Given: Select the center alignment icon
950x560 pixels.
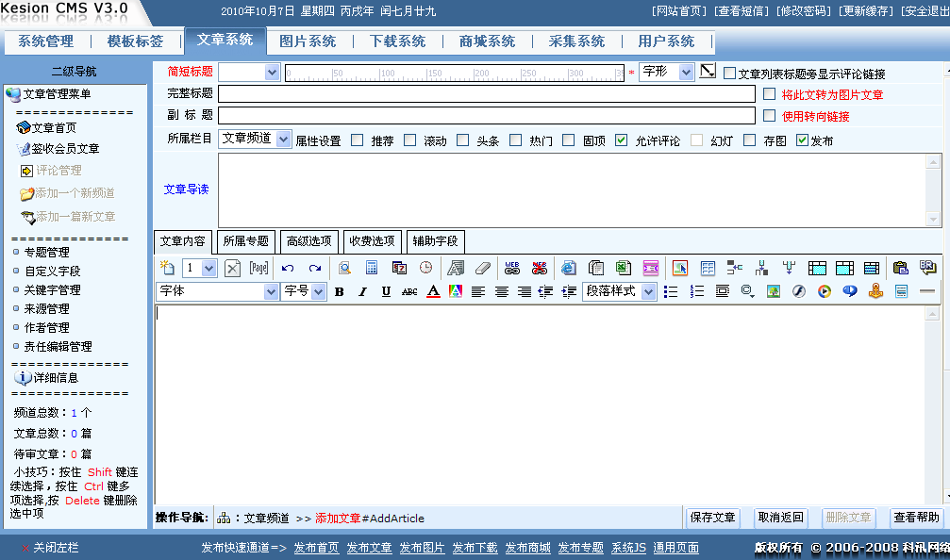Looking at the screenshot, I should point(501,291).
